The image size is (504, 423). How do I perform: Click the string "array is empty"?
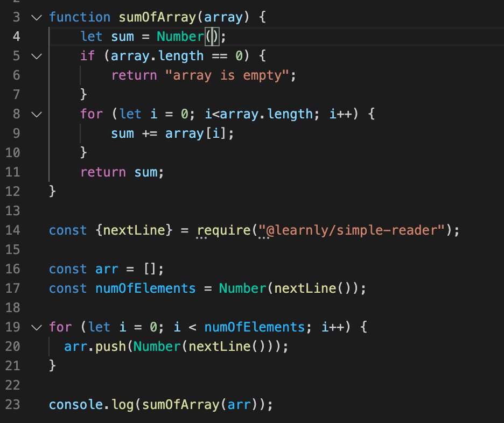pyautogui.click(x=227, y=75)
